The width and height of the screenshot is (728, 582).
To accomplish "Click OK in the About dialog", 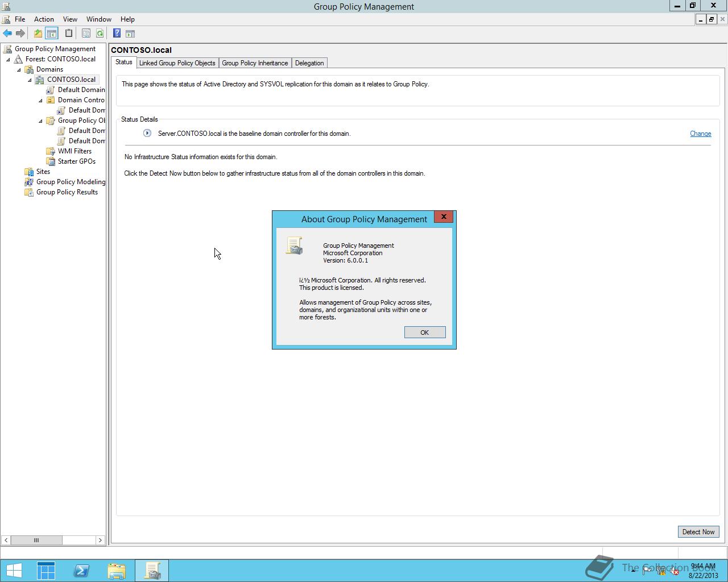I will point(425,332).
